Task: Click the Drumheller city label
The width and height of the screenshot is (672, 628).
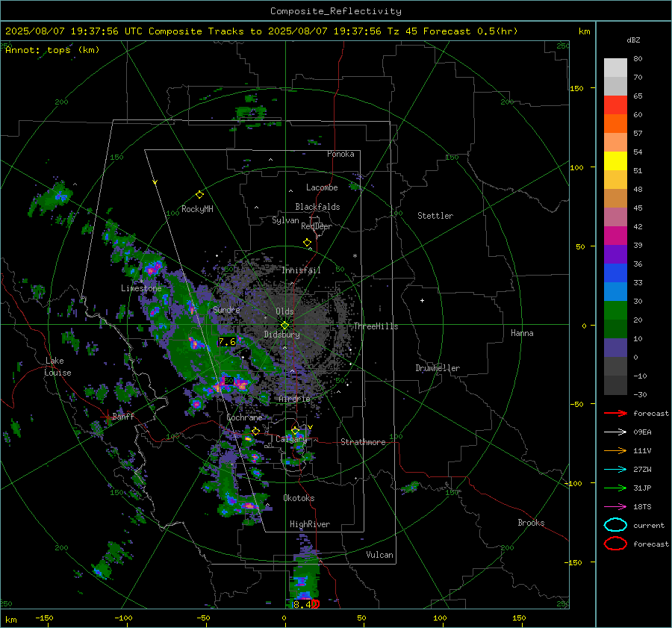Action: tap(438, 368)
